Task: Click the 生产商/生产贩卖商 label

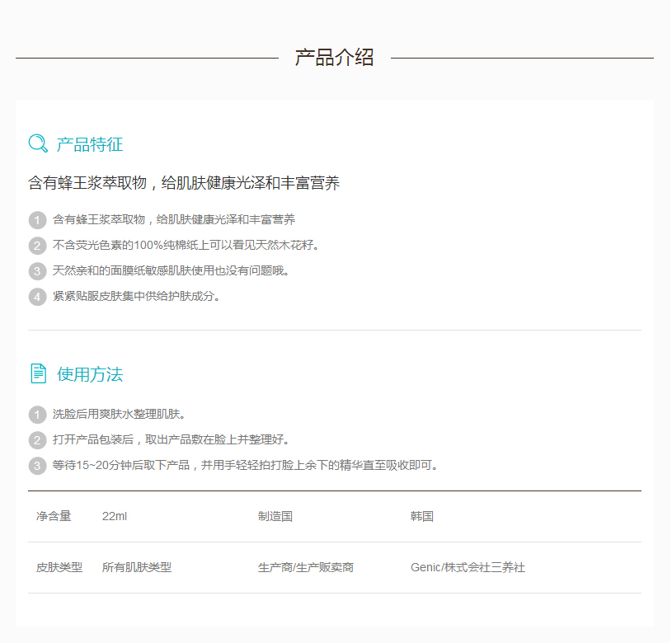Action: tap(306, 568)
